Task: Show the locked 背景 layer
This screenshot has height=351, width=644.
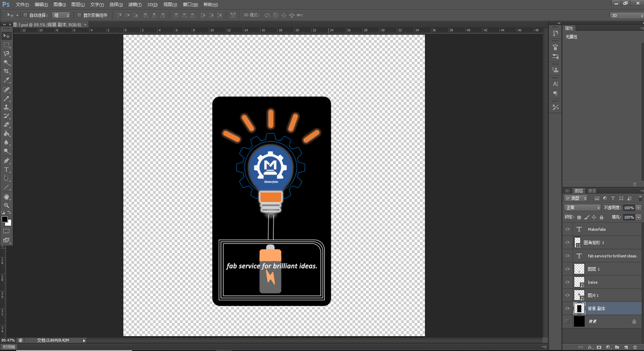Action: tap(568, 321)
